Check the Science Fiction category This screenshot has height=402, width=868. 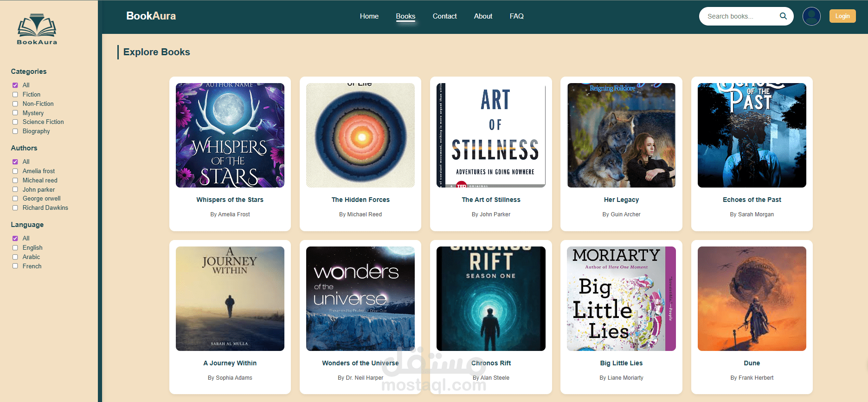pyautogui.click(x=15, y=122)
